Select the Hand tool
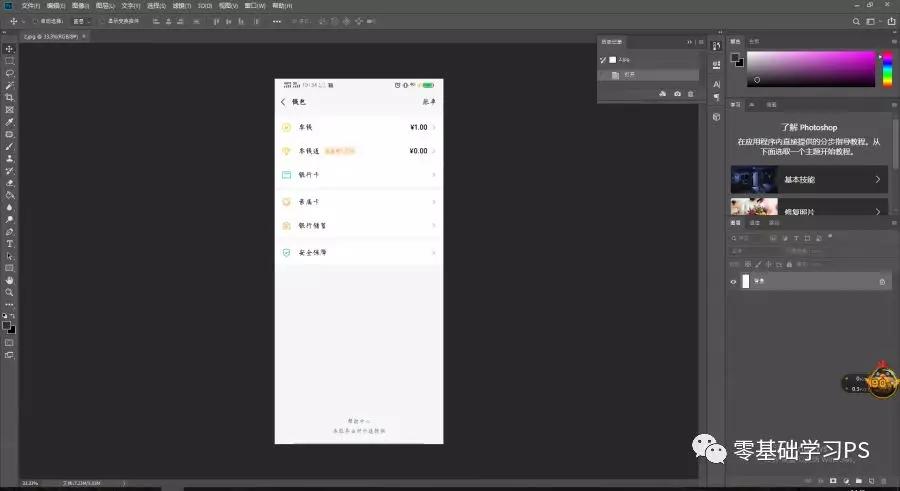 click(x=9, y=280)
